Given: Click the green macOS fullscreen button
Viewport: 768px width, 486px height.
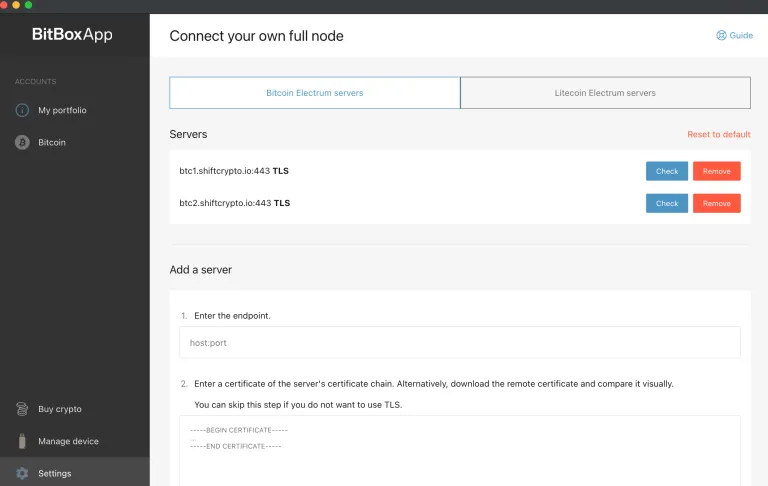Looking at the screenshot, I should coord(28,5).
